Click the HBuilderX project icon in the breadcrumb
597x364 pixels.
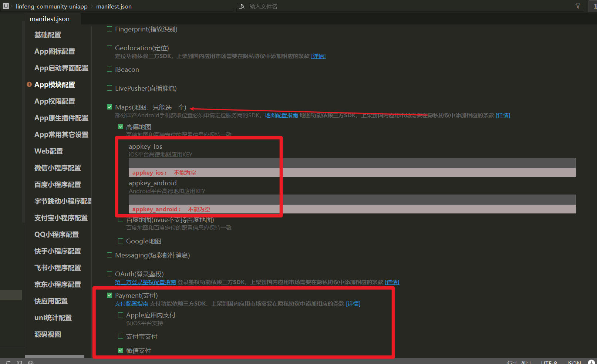pos(6,6)
